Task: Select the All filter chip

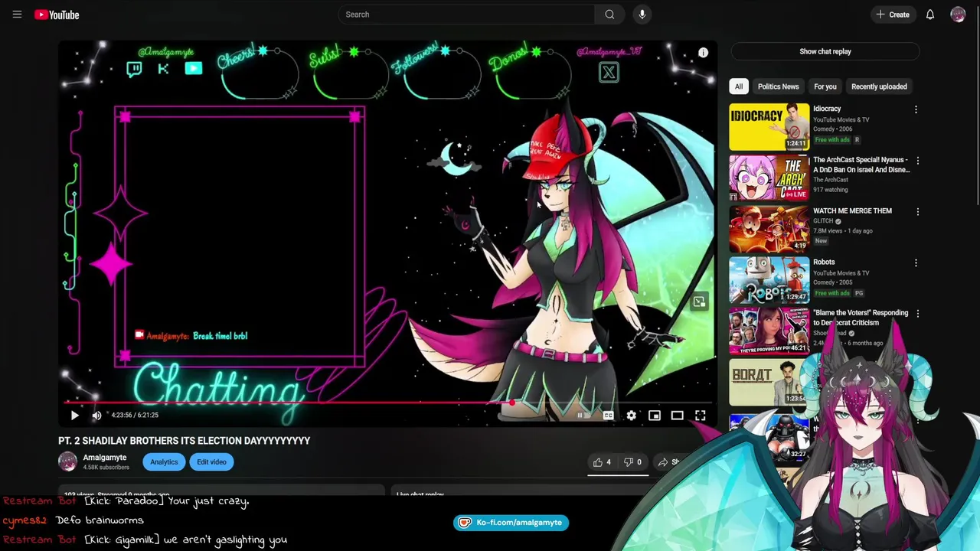Action: click(x=738, y=86)
